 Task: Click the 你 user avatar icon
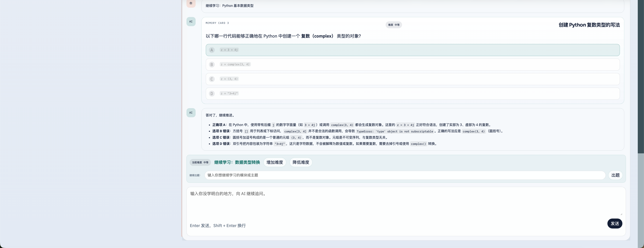coord(191,3)
